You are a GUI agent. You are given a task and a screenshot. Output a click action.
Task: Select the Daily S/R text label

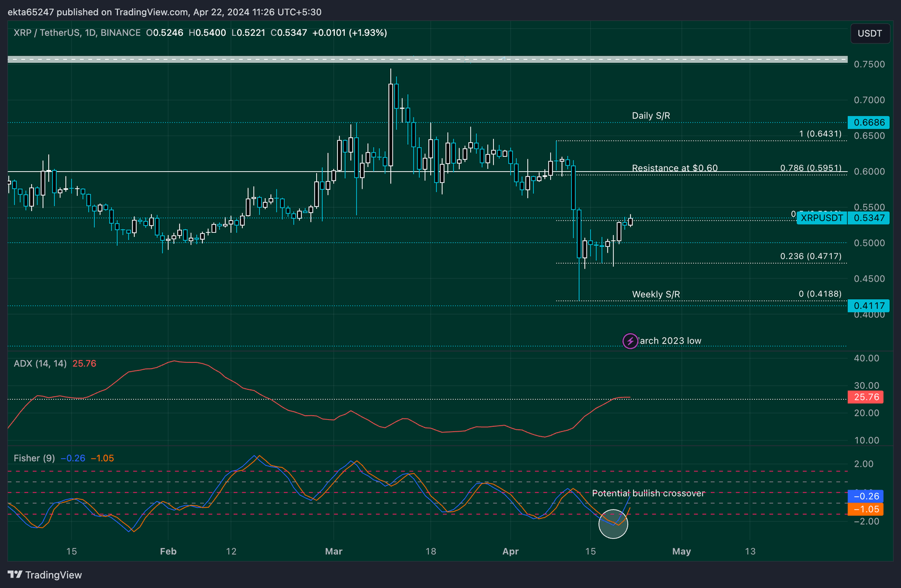(651, 115)
